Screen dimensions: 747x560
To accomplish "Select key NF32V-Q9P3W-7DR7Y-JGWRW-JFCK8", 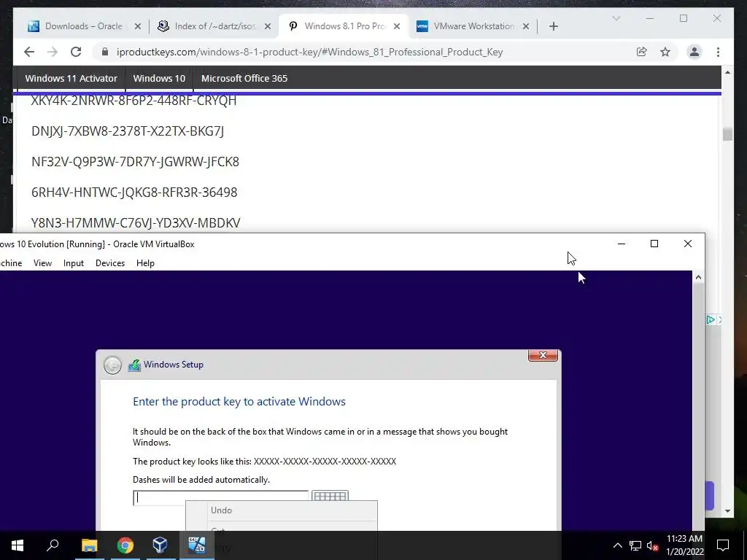I will click(x=135, y=161).
